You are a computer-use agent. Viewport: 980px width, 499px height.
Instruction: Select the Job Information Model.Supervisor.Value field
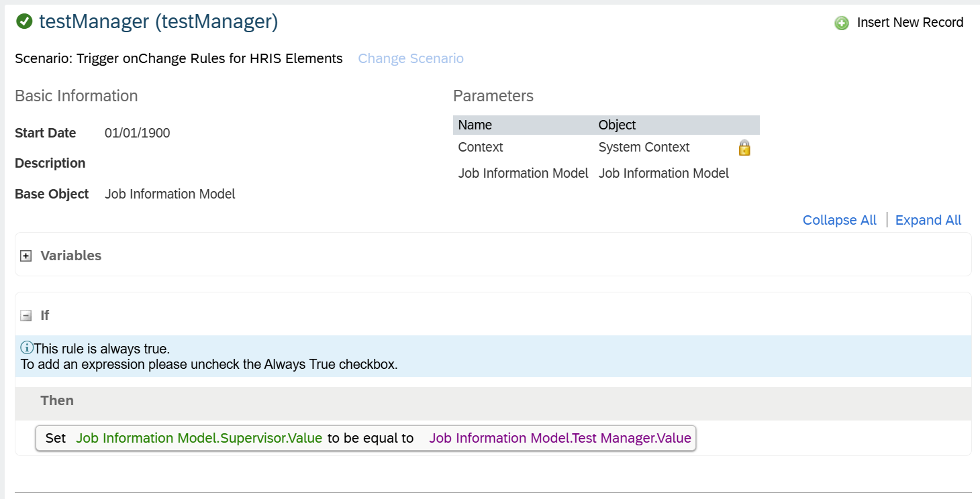point(199,438)
